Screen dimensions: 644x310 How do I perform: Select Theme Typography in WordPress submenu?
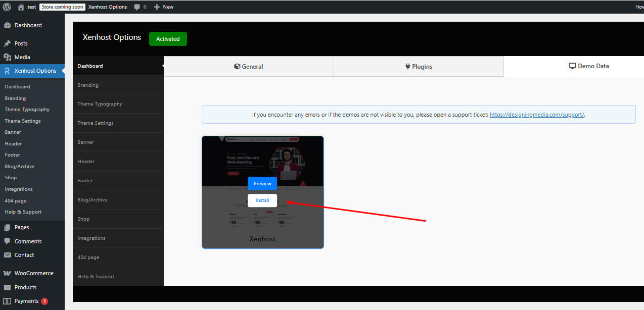(27, 110)
